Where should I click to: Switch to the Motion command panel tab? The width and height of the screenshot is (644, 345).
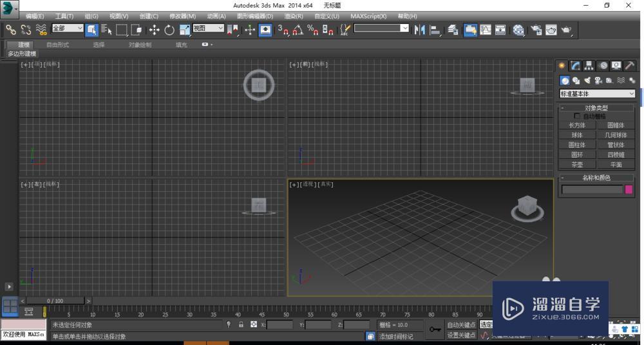tap(603, 65)
